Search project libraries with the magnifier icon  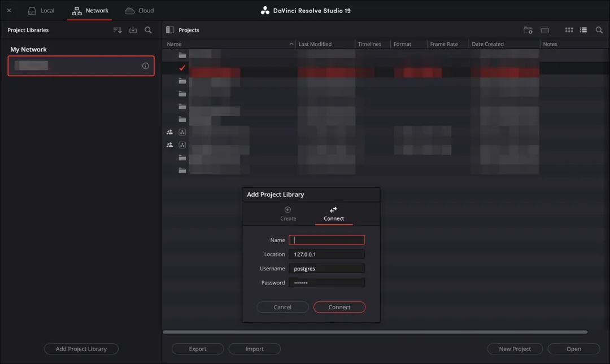pos(148,30)
